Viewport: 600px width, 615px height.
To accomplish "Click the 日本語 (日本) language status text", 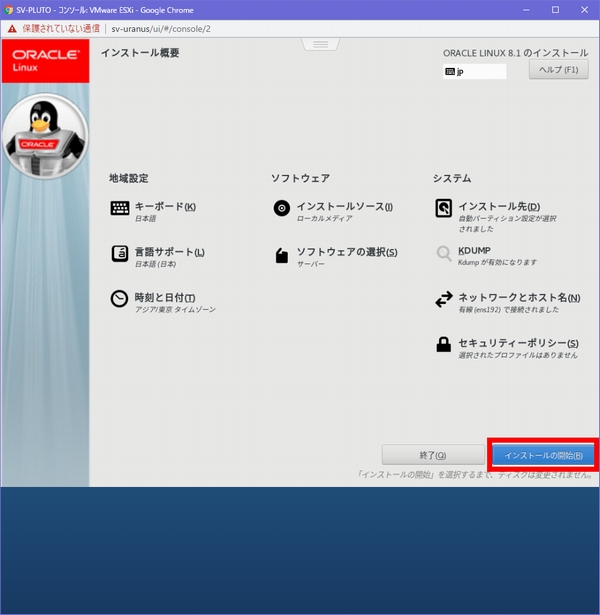I will (x=156, y=264).
